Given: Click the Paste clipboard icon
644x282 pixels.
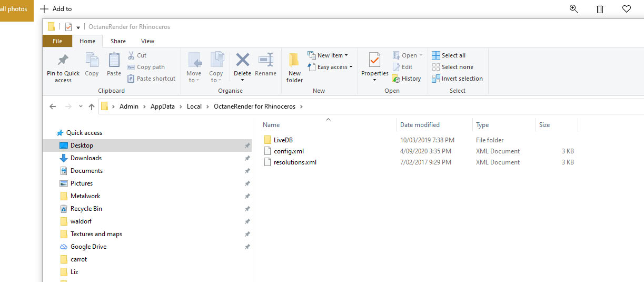Looking at the screenshot, I should pyautogui.click(x=114, y=60).
